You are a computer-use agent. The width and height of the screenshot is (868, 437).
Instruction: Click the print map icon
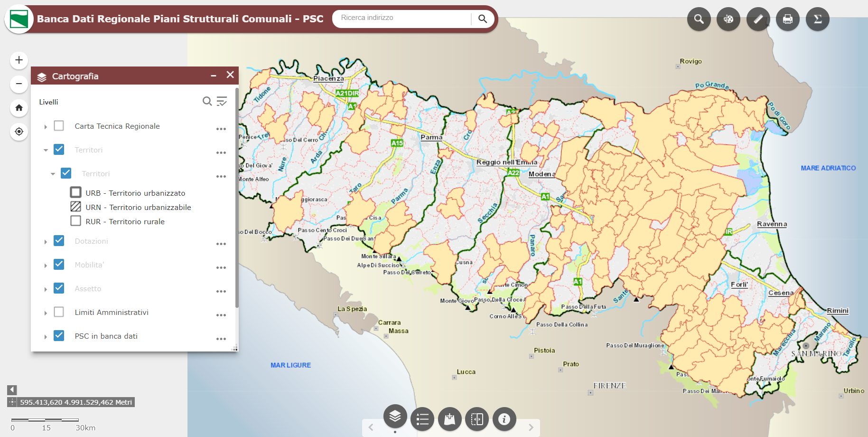coord(788,19)
